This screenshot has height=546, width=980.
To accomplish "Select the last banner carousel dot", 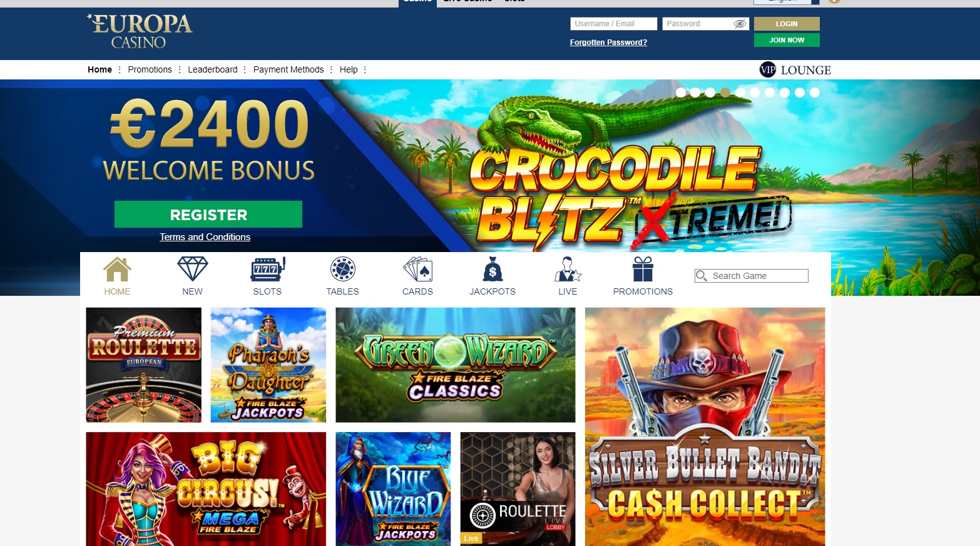I will click(x=815, y=93).
